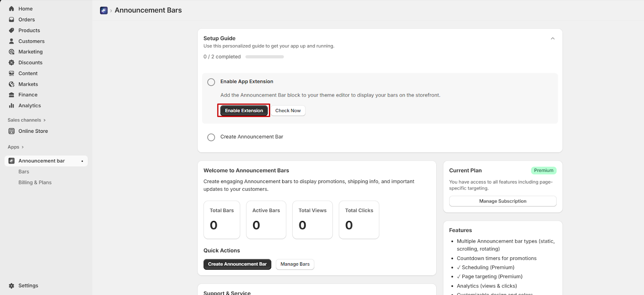This screenshot has height=295, width=644.
Task: Click the Home icon in sidebar
Action: pos(11,8)
